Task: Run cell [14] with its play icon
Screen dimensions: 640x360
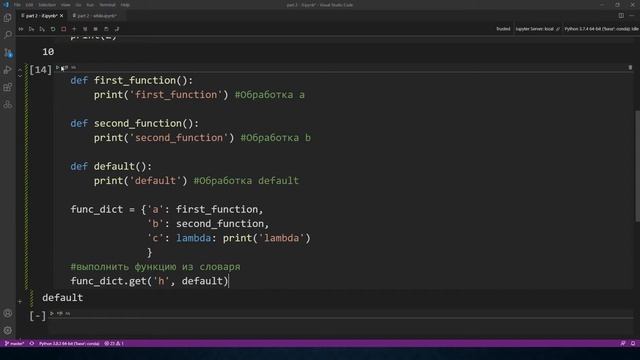Action: click(x=58, y=67)
